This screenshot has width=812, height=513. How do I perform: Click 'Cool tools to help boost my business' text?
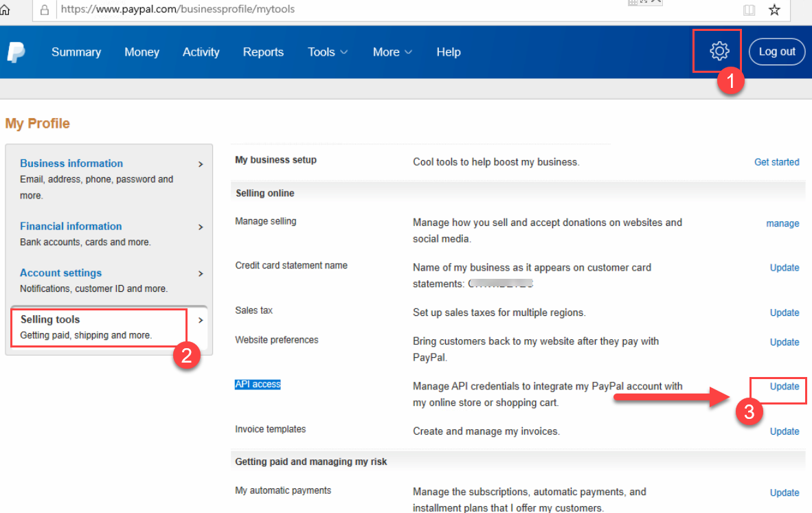pyautogui.click(x=496, y=162)
